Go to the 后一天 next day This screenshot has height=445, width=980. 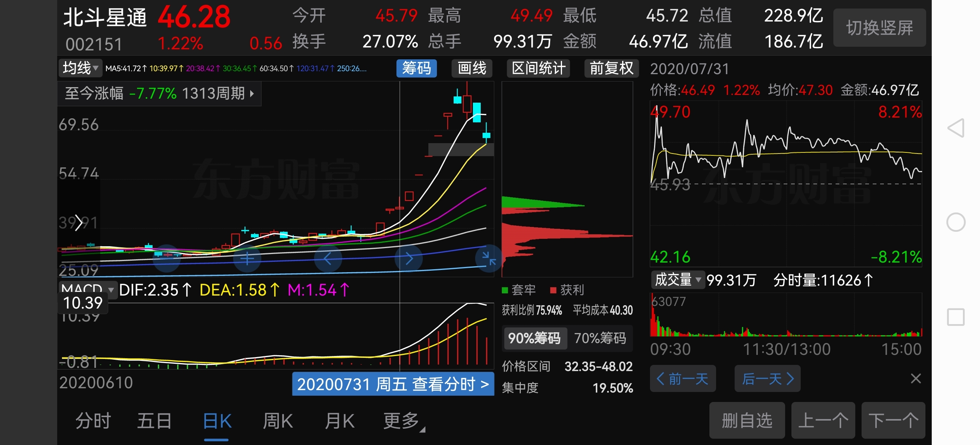(767, 379)
